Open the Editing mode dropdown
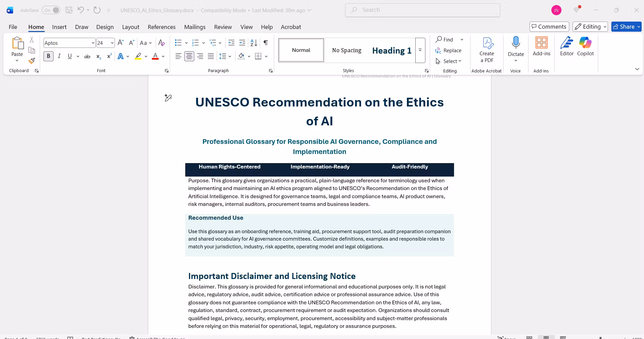This screenshot has width=644, height=339. point(591,27)
